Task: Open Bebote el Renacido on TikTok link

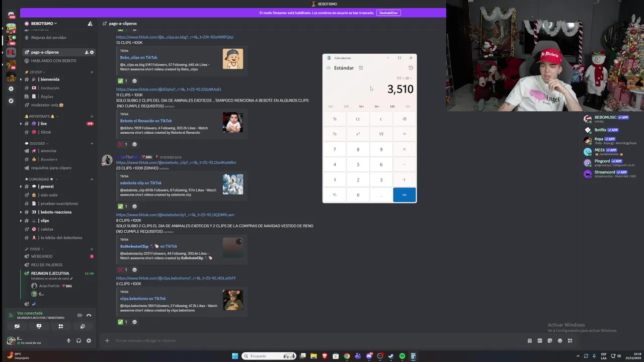Action: coord(146,121)
